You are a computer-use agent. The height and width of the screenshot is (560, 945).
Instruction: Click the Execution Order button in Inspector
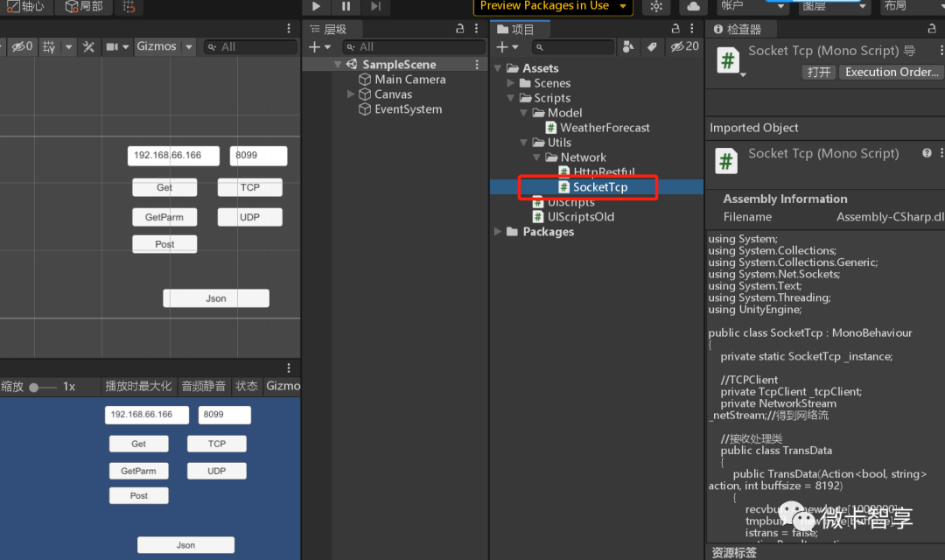click(891, 72)
